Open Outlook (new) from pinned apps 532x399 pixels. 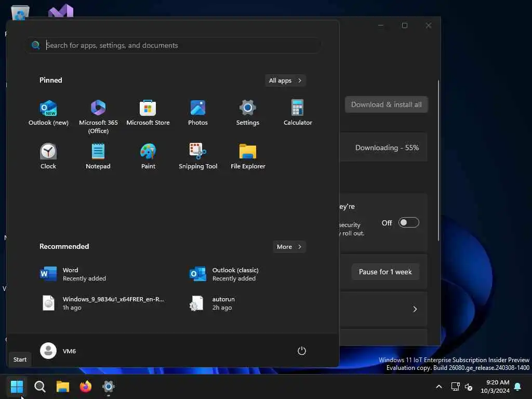(x=48, y=113)
